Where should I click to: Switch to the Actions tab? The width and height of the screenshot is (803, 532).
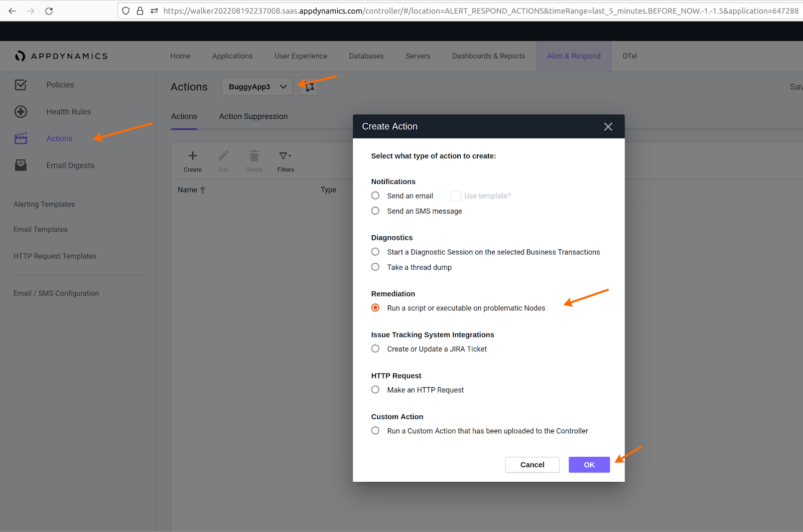point(184,116)
